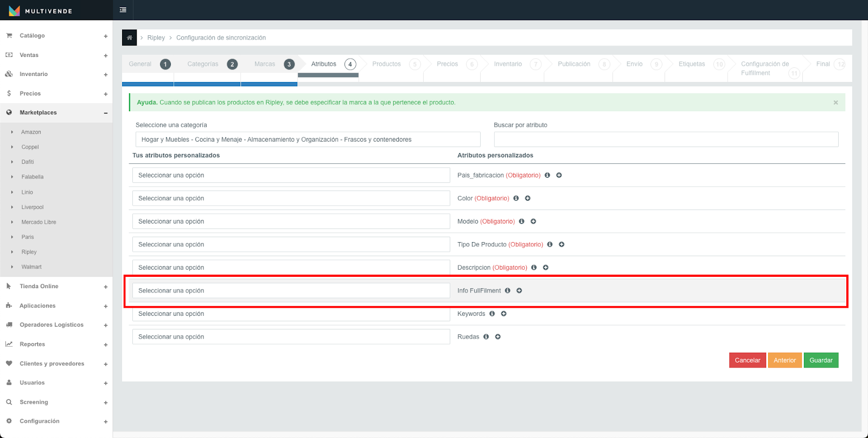
Task: Click plus icon for Info FullFilment
Action: [519, 290]
